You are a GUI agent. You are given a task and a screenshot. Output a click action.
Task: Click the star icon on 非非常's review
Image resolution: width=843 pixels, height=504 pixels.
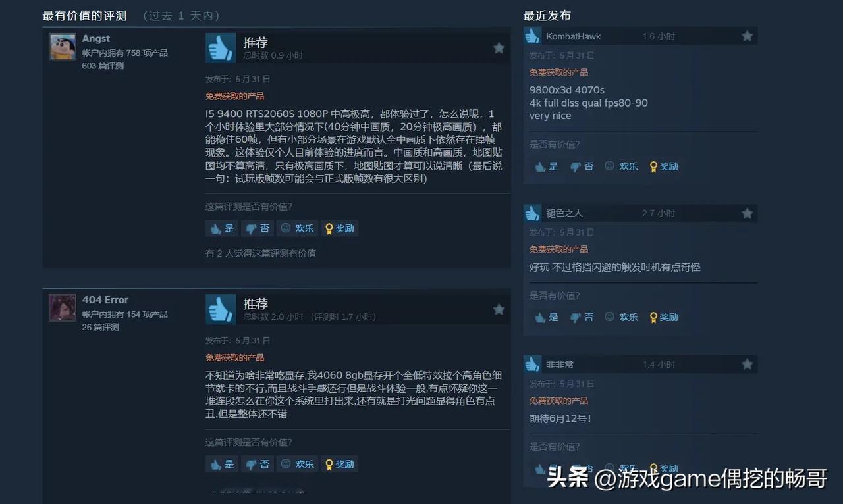click(x=747, y=364)
